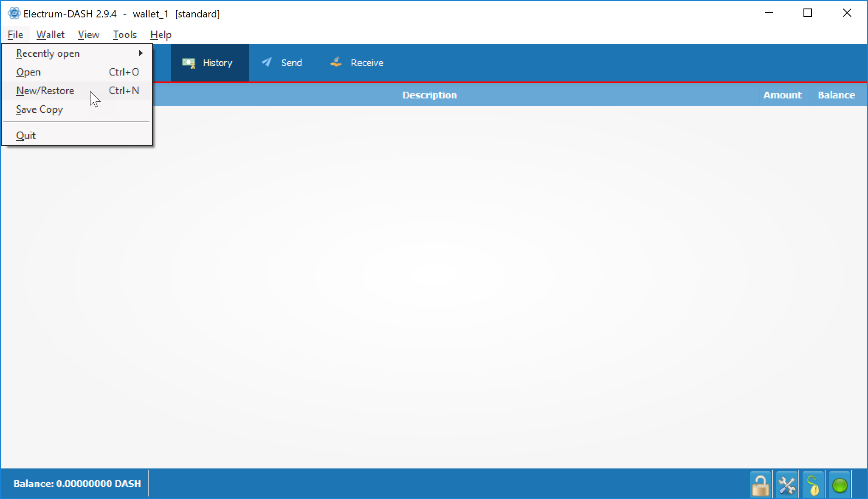Quit the application via menu
The image size is (868, 499).
click(x=26, y=136)
